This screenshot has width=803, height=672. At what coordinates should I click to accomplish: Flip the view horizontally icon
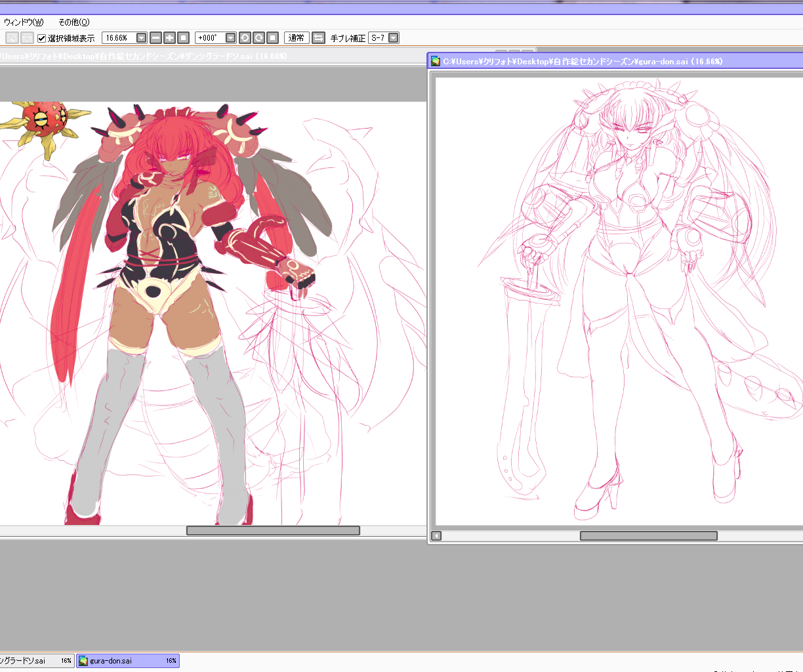tap(318, 38)
